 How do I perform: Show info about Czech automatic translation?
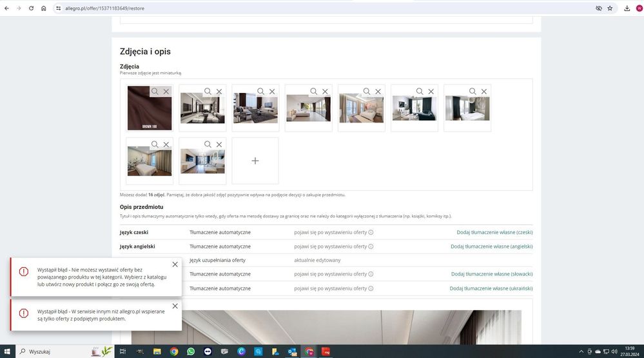371,232
